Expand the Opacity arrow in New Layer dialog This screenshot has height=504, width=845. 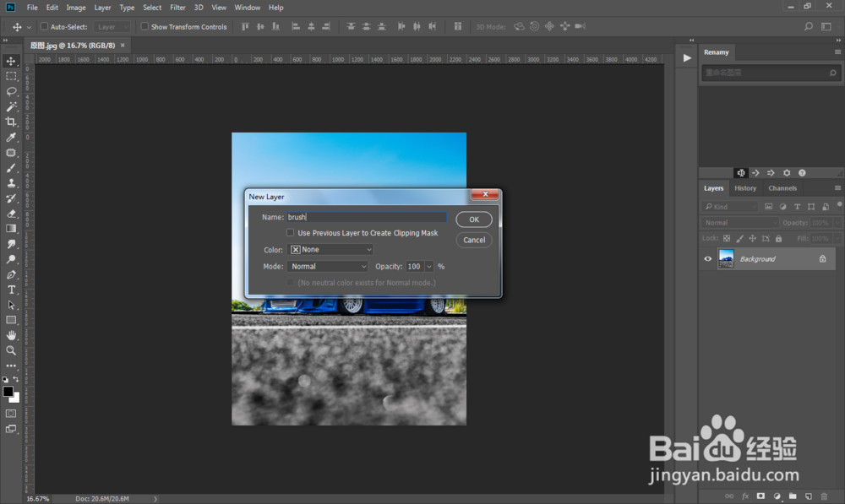pos(429,267)
